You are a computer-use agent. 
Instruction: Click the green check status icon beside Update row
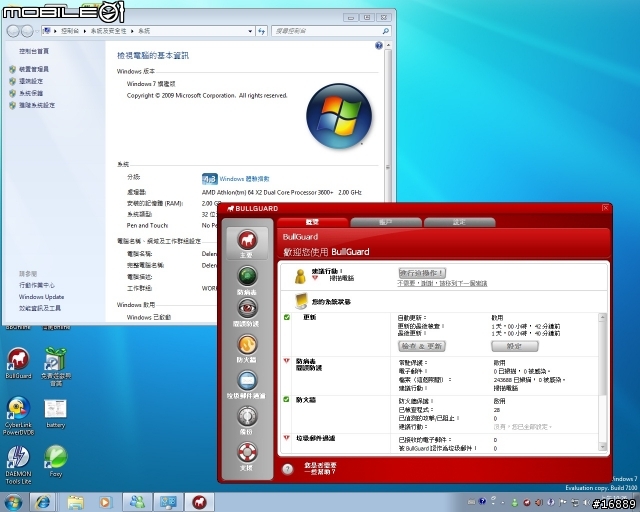coord(287,317)
